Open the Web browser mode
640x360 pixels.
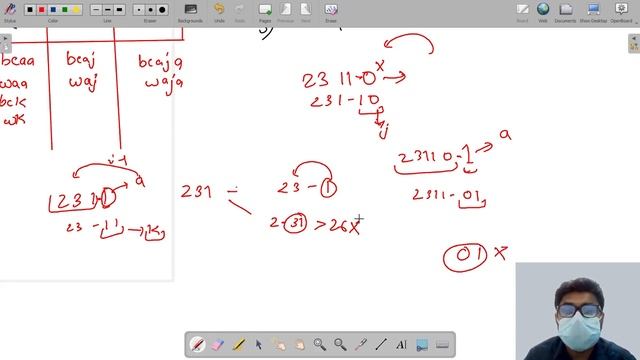(x=543, y=12)
